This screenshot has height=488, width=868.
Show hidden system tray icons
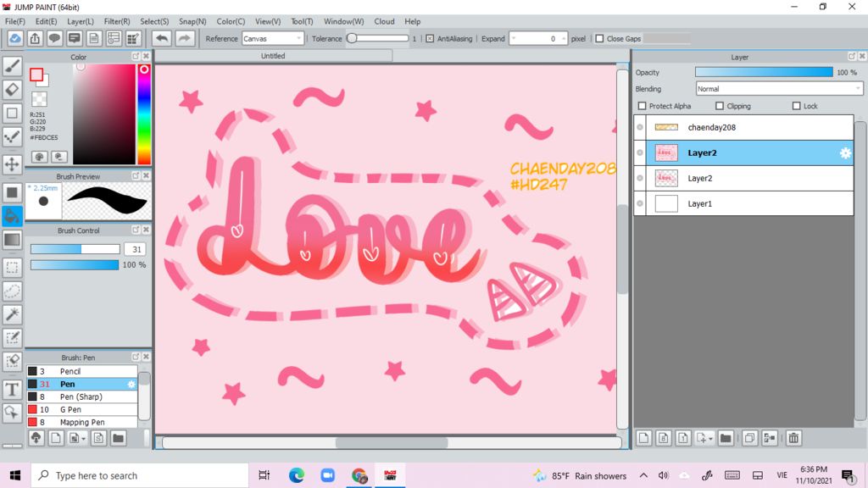643,475
